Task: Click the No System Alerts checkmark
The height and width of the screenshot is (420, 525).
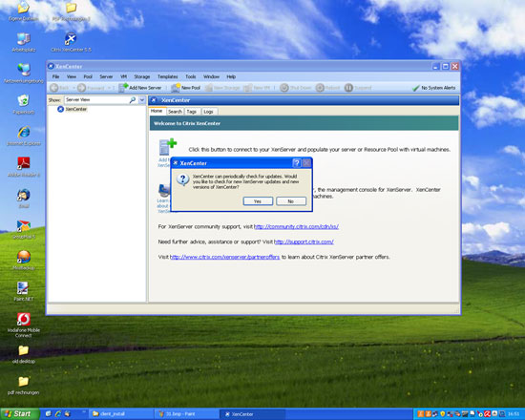Action: click(x=415, y=88)
